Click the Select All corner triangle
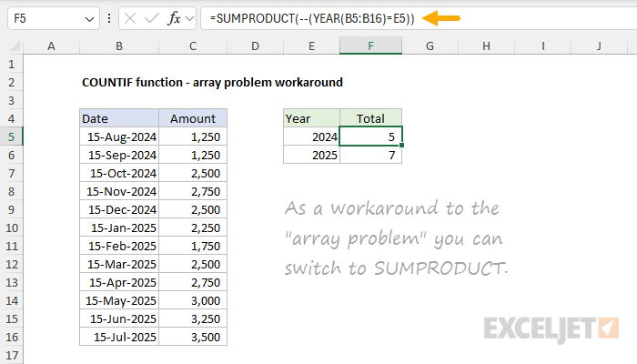Image resolution: width=637 pixels, height=364 pixels. coord(15,46)
